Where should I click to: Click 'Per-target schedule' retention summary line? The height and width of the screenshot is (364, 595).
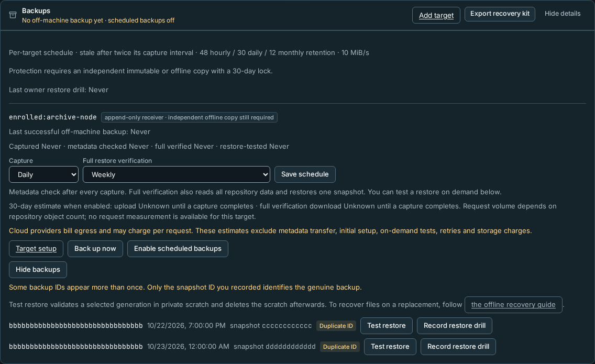click(189, 53)
